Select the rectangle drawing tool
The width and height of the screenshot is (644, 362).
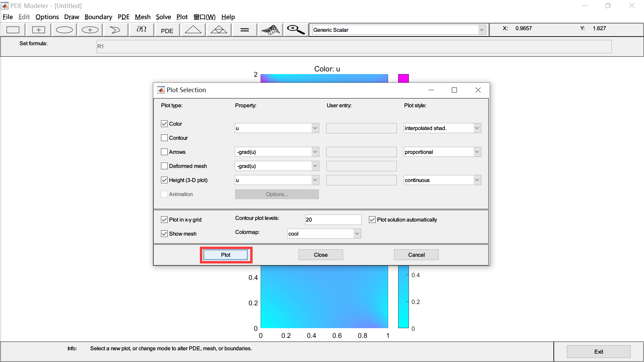click(x=13, y=29)
